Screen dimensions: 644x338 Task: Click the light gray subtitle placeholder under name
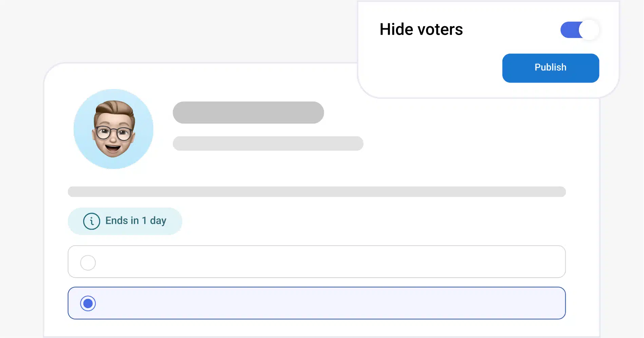268,143
